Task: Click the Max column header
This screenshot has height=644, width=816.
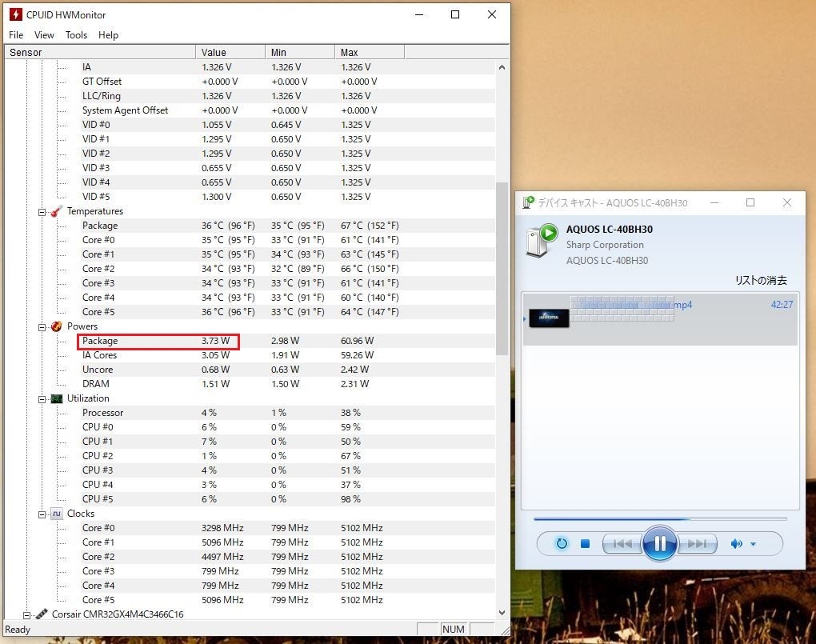Action: point(370,52)
